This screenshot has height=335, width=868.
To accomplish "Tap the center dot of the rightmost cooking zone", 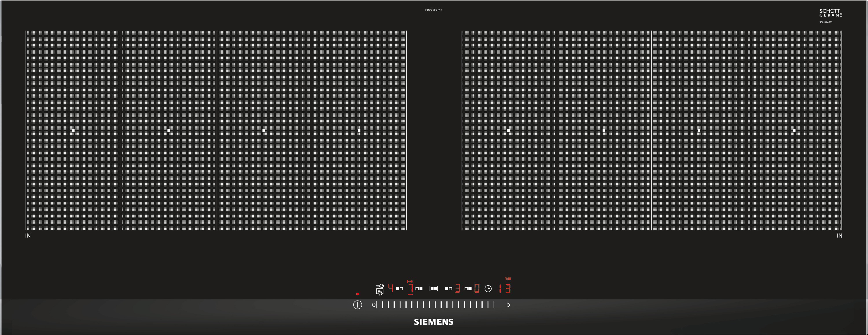I will click(794, 130).
